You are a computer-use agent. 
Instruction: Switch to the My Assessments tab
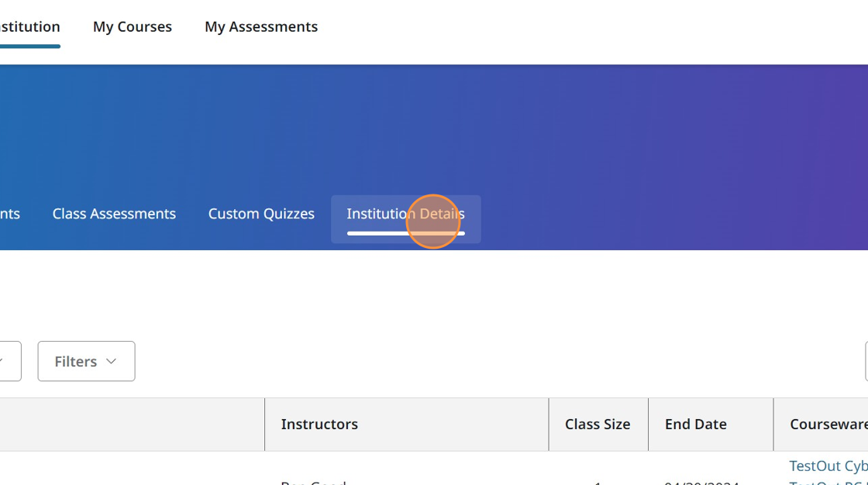click(261, 26)
